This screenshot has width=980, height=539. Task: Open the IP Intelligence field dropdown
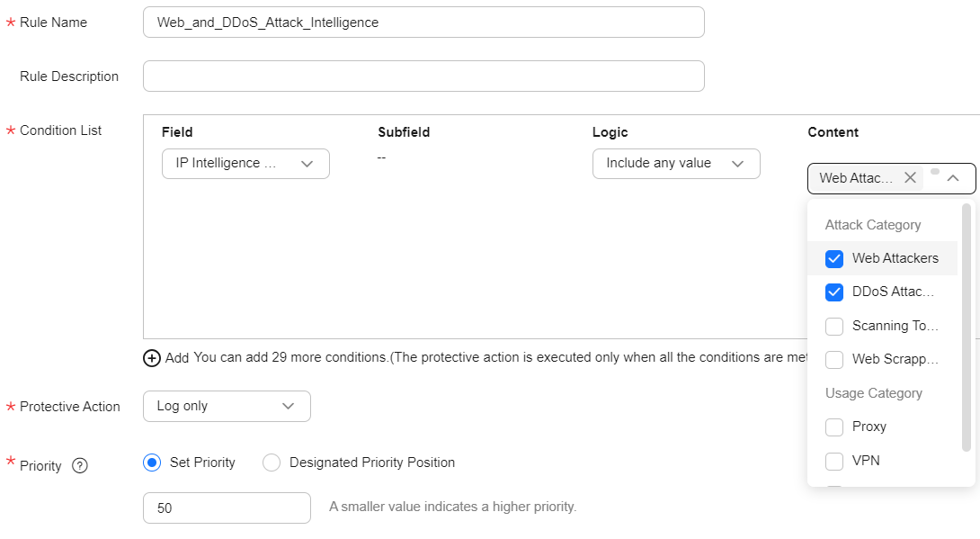point(245,164)
